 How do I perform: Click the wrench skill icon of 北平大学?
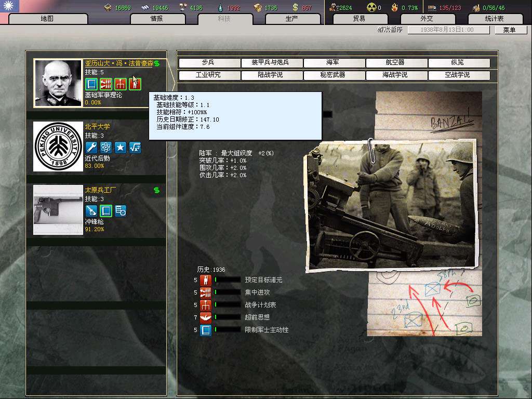(91, 147)
